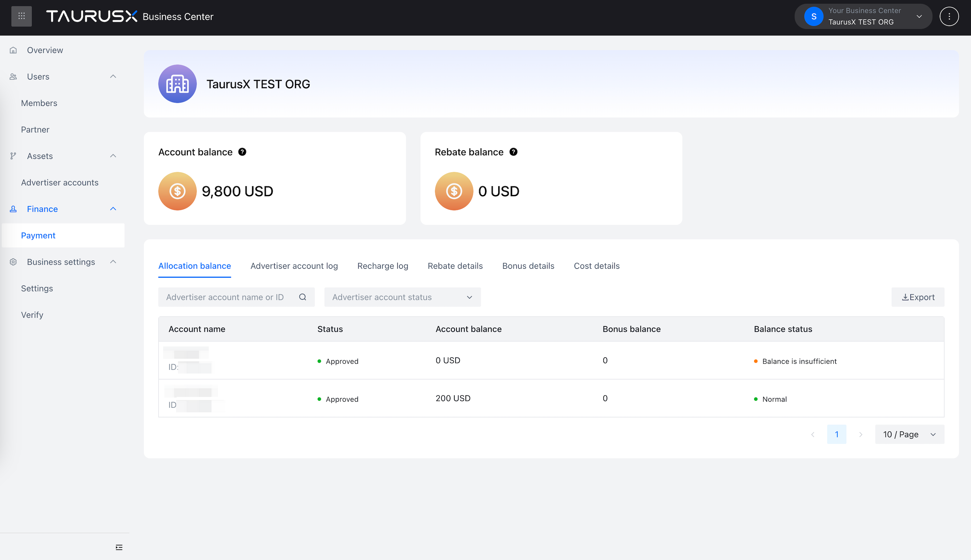Switch to Allocation balance tab

click(195, 266)
